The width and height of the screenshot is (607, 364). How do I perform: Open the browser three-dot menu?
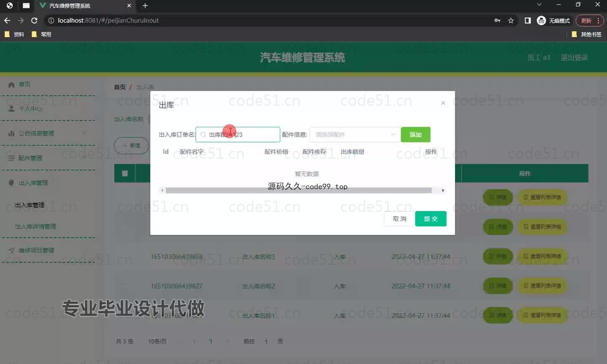(598, 20)
